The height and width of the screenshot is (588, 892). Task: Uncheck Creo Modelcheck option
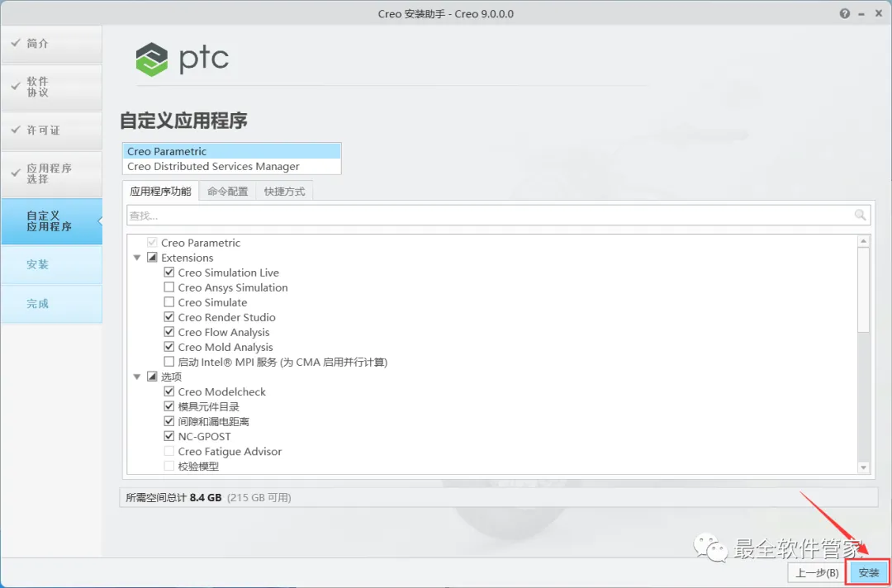169,391
